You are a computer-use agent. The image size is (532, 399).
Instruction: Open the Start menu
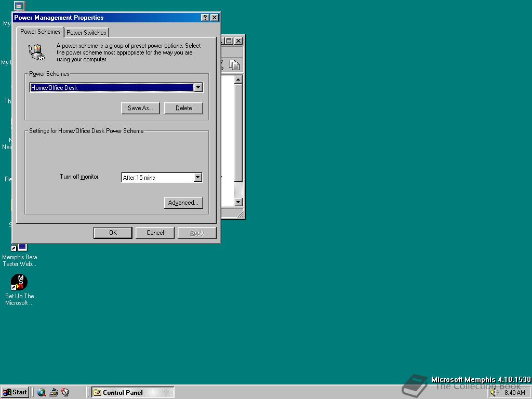coord(15,392)
